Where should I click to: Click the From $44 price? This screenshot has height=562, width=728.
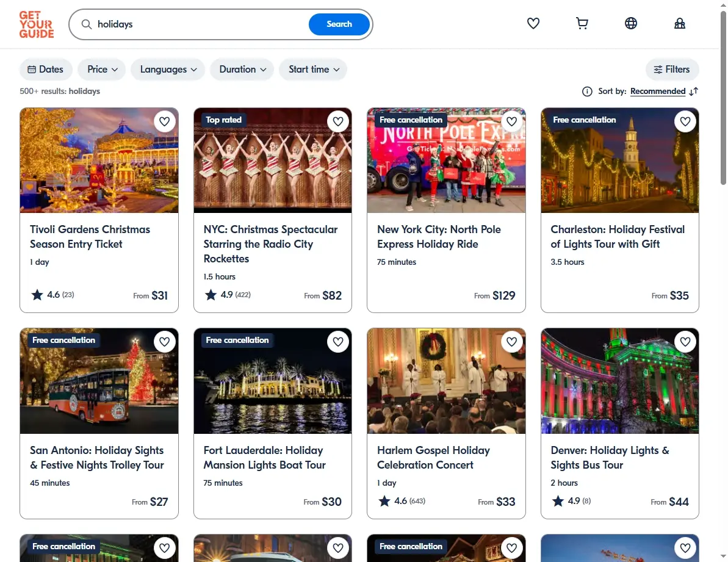pos(669,502)
